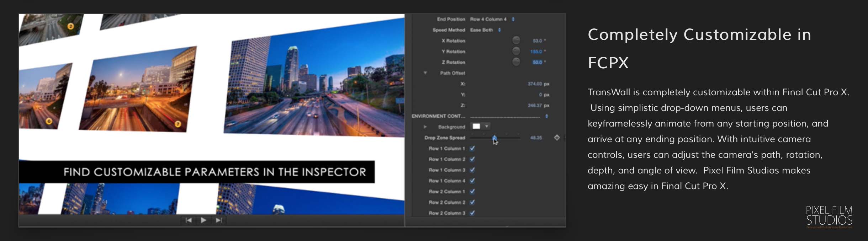The image size is (868, 241).
Task: Click the X Rotation dial knob
Action: pyautogui.click(x=516, y=41)
